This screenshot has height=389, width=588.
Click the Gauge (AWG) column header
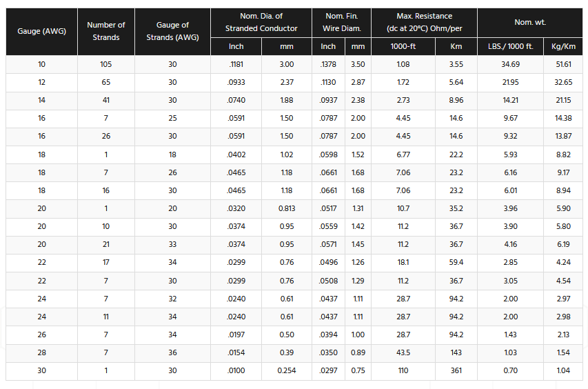coord(41,32)
